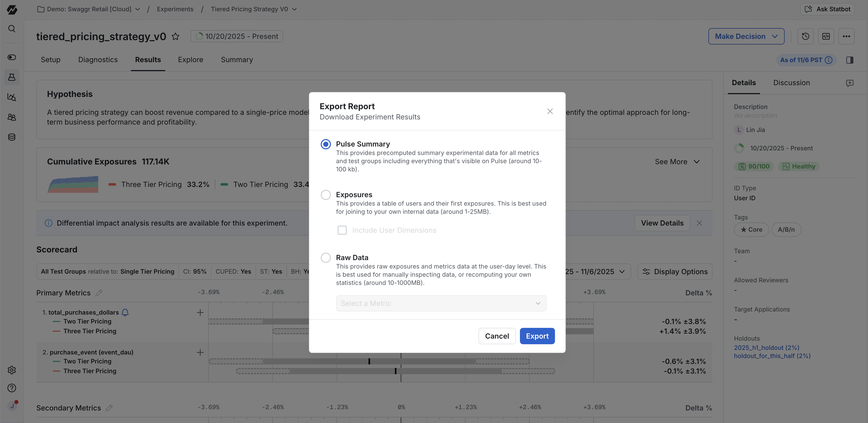
Task: Collapse the right Details panel toggle
Action: tap(850, 60)
